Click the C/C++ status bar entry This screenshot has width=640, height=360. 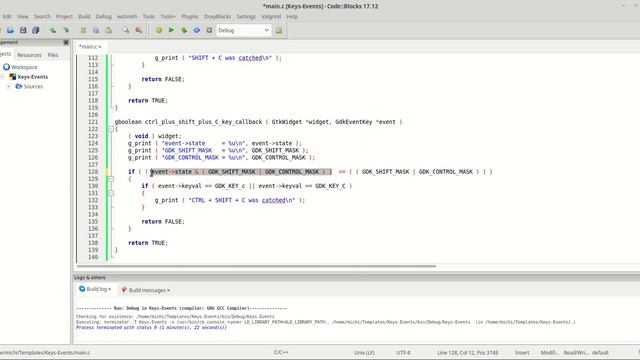click(x=281, y=352)
